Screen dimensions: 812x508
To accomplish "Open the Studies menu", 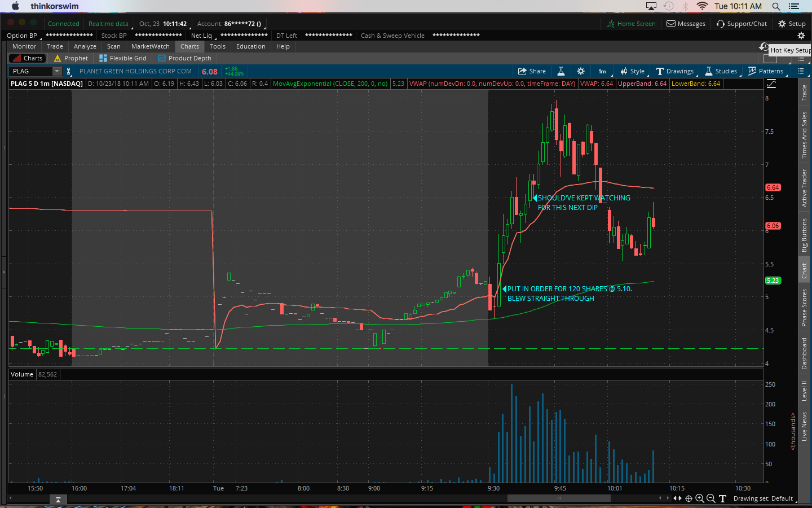I will (x=721, y=71).
